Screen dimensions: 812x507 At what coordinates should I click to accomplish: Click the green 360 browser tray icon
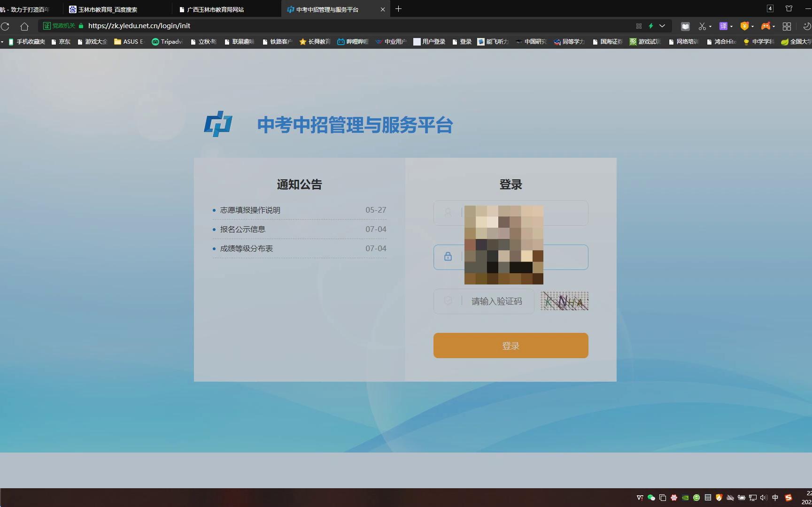(x=696, y=498)
